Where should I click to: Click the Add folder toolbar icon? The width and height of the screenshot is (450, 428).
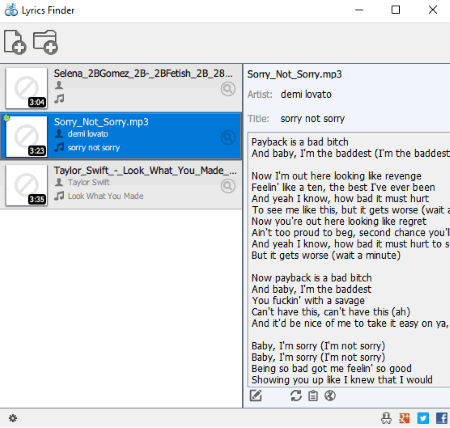pyautogui.click(x=45, y=42)
